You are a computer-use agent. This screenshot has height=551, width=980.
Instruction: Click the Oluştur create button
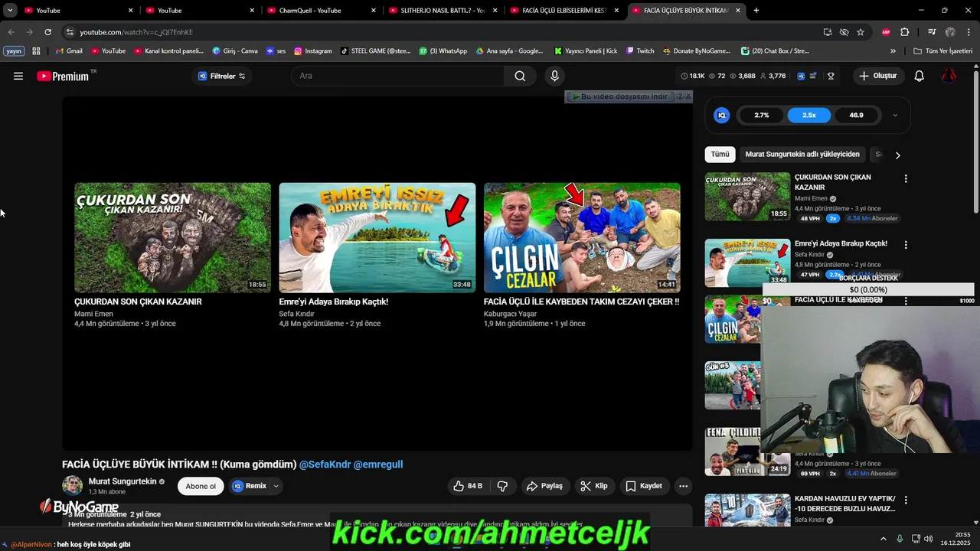(877, 76)
